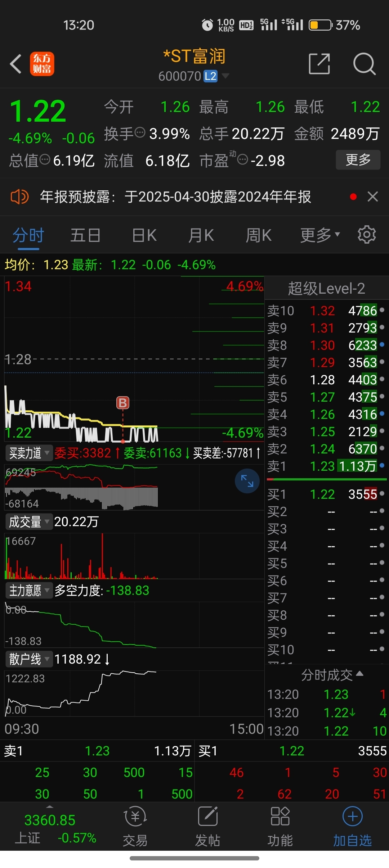Tap the dot indicator on 买1 row
This screenshot has width=389, height=868.
pos(382,493)
